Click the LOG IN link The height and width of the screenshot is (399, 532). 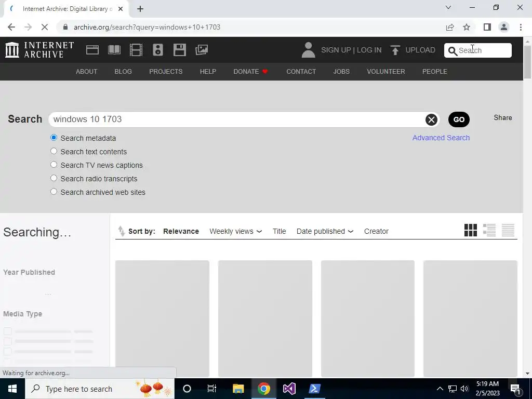click(369, 50)
